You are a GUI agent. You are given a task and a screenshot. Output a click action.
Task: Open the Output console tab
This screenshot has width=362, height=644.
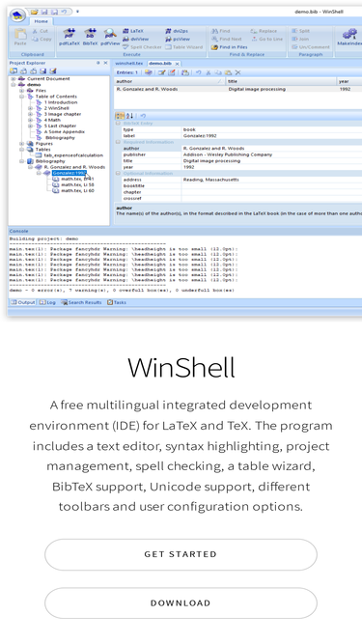(23, 302)
